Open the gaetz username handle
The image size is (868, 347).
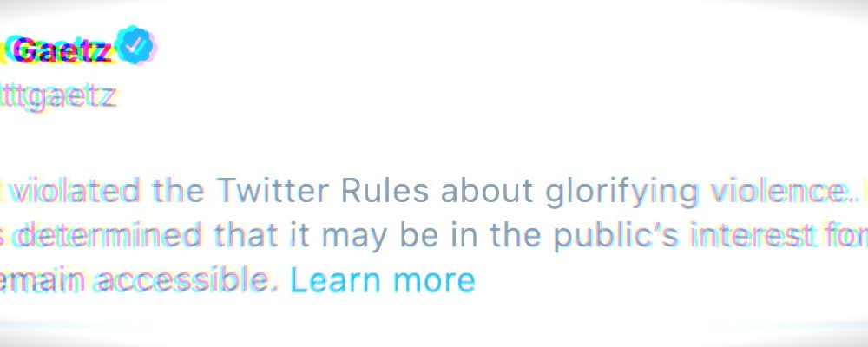tap(56, 96)
